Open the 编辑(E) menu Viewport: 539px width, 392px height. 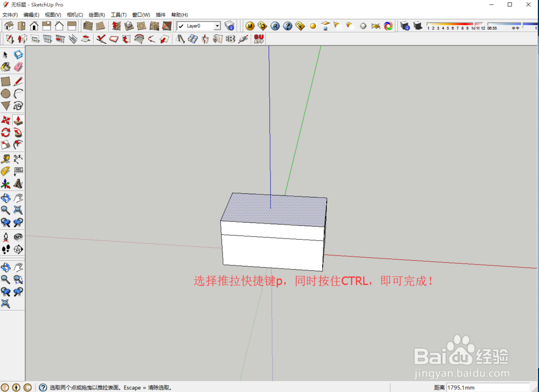[31, 15]
